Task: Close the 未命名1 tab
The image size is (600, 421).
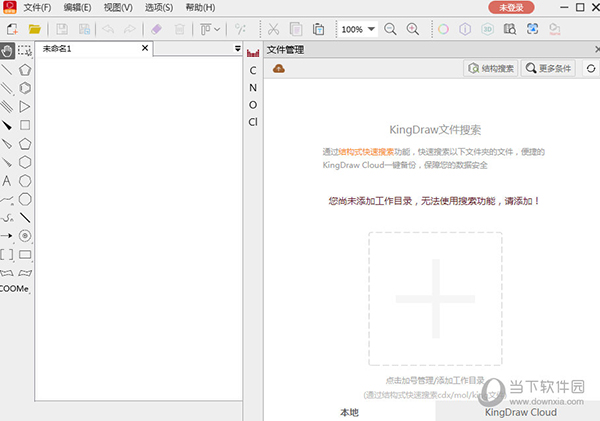Action: [145, 48]
